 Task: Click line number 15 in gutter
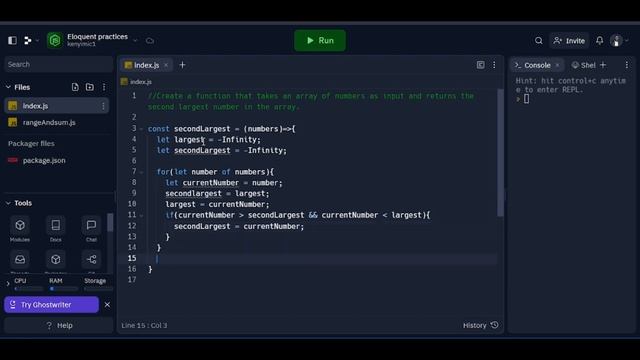tap(132, 258)
